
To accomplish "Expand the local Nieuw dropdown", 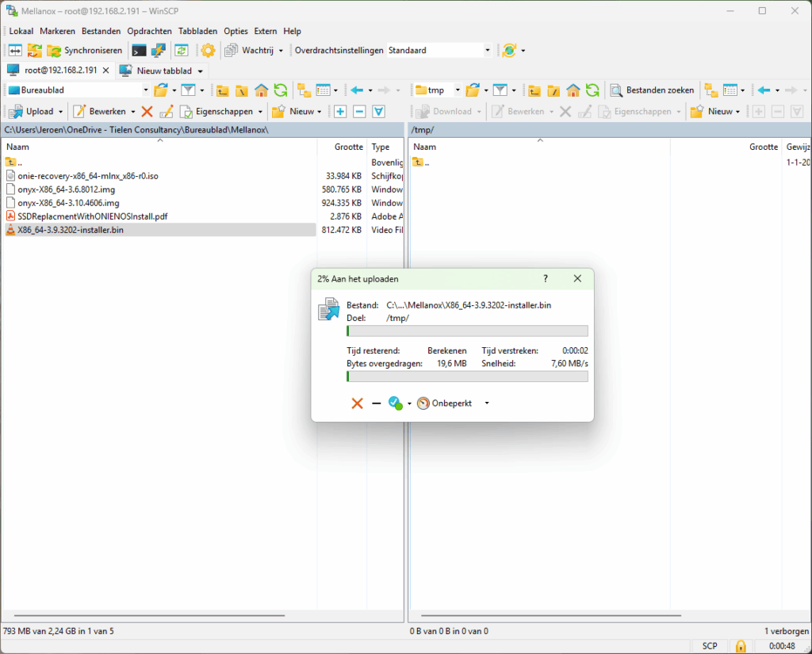I will tap(319, 112).
